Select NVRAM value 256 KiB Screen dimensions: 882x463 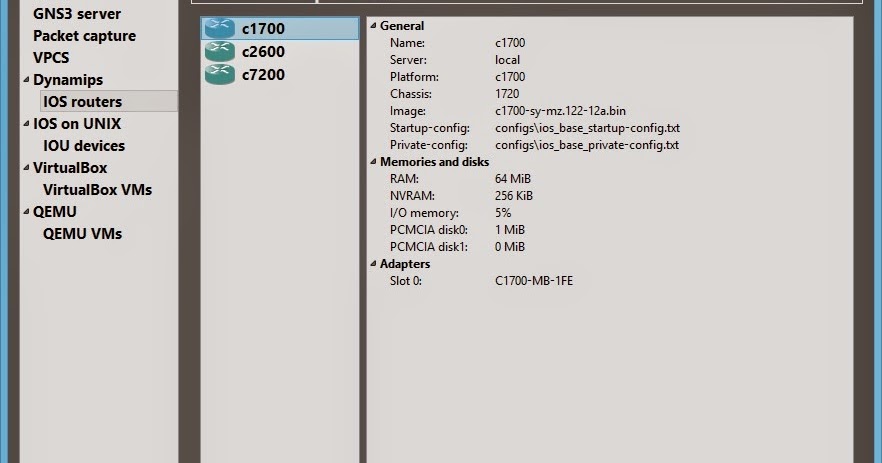coord(514,196)
